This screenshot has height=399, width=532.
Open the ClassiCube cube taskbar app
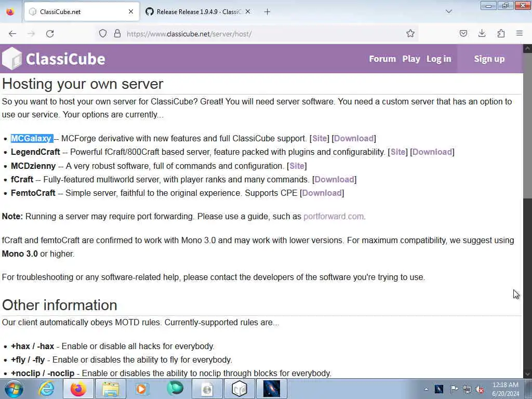(239, 389)
